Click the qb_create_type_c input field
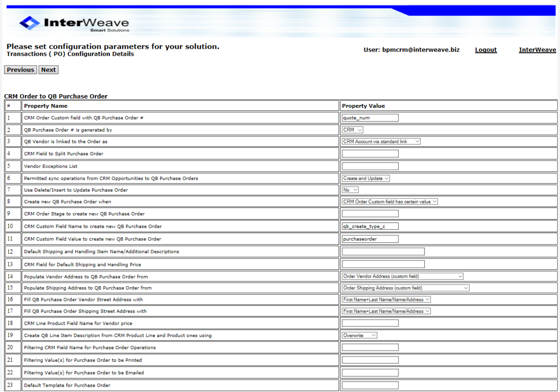 [370, 226]
